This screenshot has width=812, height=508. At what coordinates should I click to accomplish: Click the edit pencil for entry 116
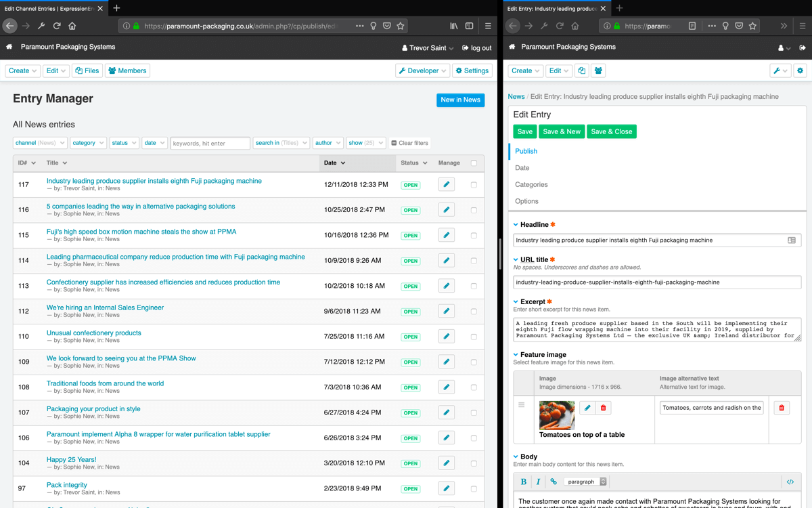pos(446,210)
